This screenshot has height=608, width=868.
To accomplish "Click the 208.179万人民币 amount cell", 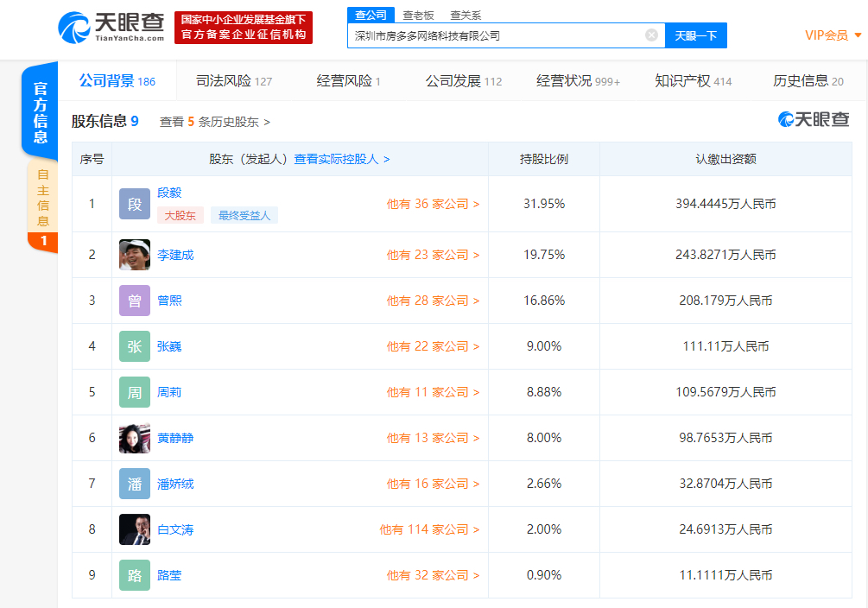I will click(725, 301).
